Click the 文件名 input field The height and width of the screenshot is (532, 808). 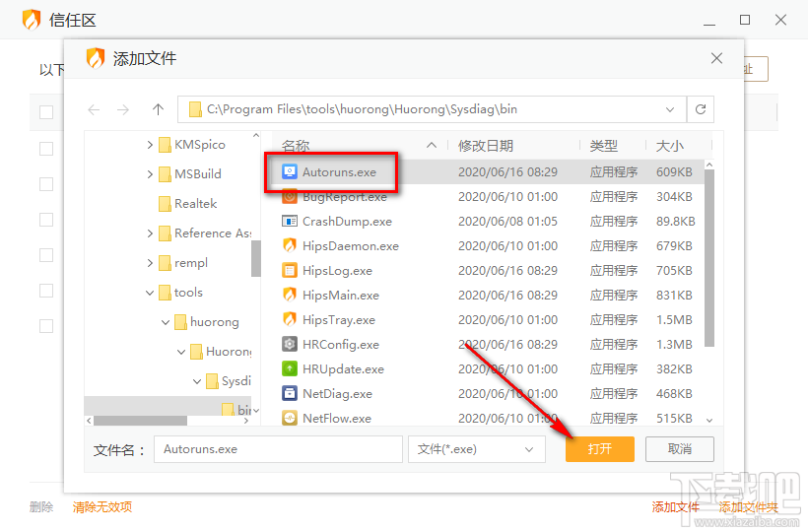coord(278,449)
